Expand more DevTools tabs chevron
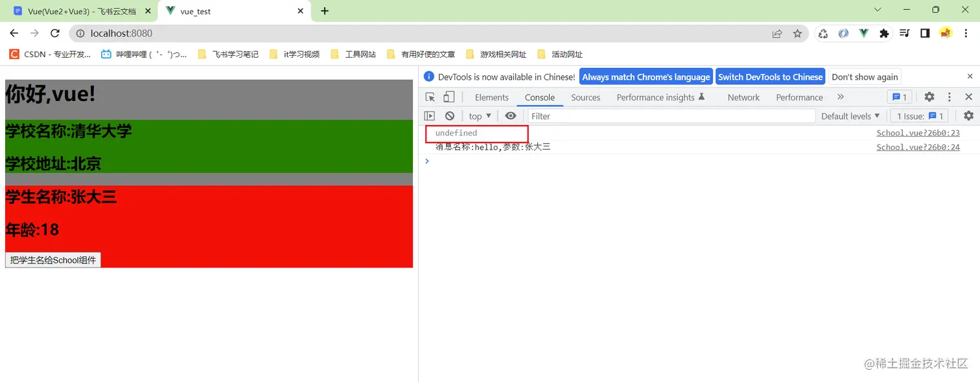Viewport: 980px width, 382px height. [x=841, y=97]
